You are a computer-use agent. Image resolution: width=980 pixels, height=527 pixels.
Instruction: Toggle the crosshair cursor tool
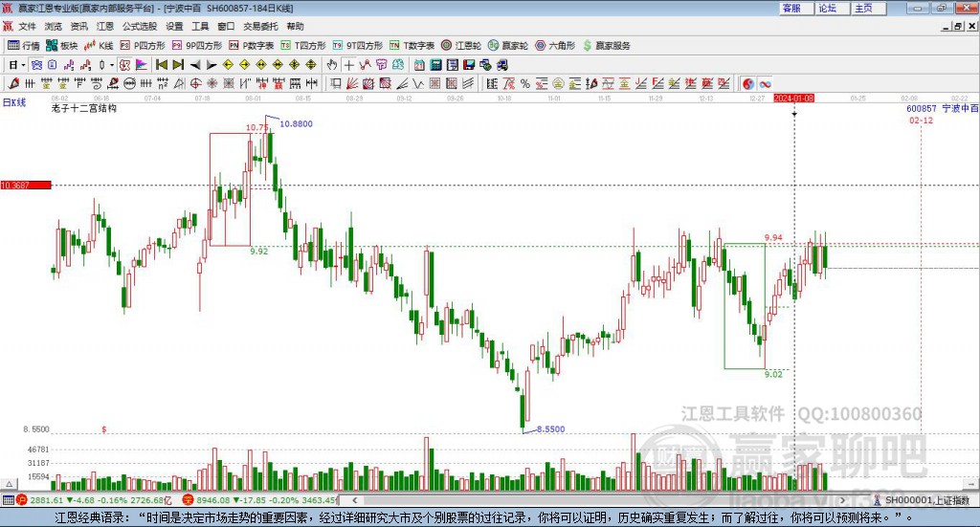coord(348,65)
